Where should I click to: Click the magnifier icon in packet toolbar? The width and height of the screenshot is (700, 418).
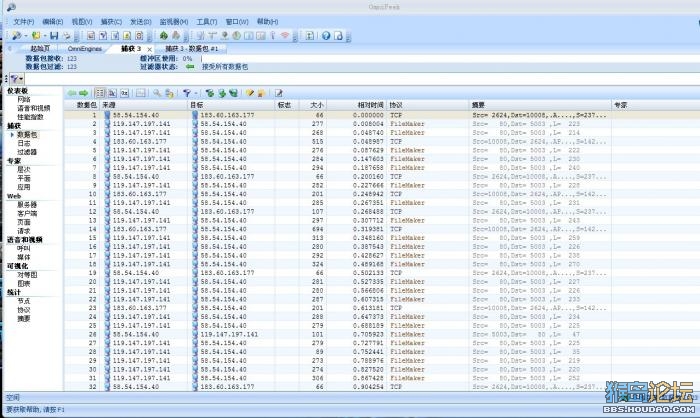point(157,93)
